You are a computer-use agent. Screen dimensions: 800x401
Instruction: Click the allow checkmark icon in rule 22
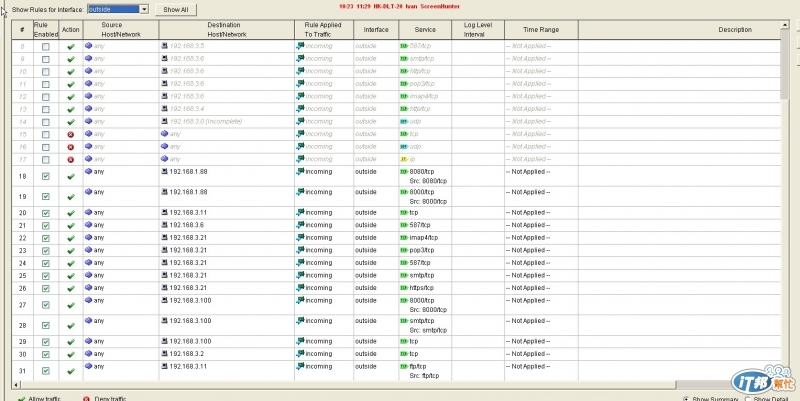pos(71,238)
